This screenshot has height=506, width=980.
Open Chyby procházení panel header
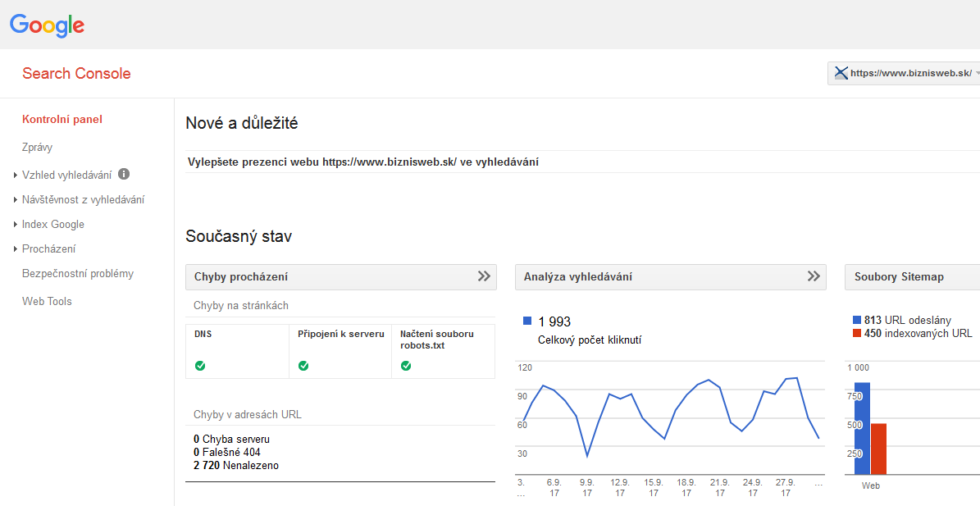(340, 276)
